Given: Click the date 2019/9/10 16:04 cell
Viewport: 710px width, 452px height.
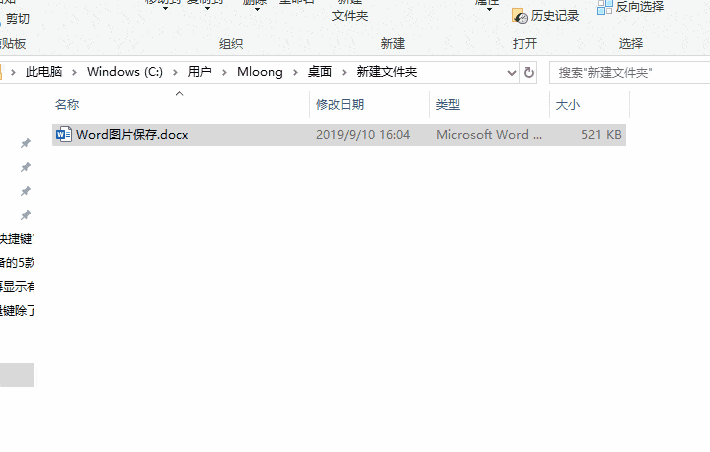Looking at the screenshot, I should [363, 135].
